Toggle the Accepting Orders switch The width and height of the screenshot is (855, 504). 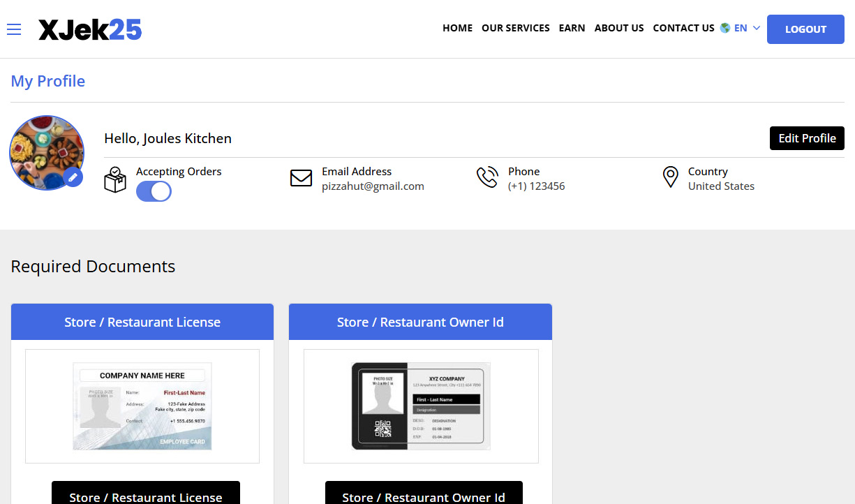click(154, 191)
